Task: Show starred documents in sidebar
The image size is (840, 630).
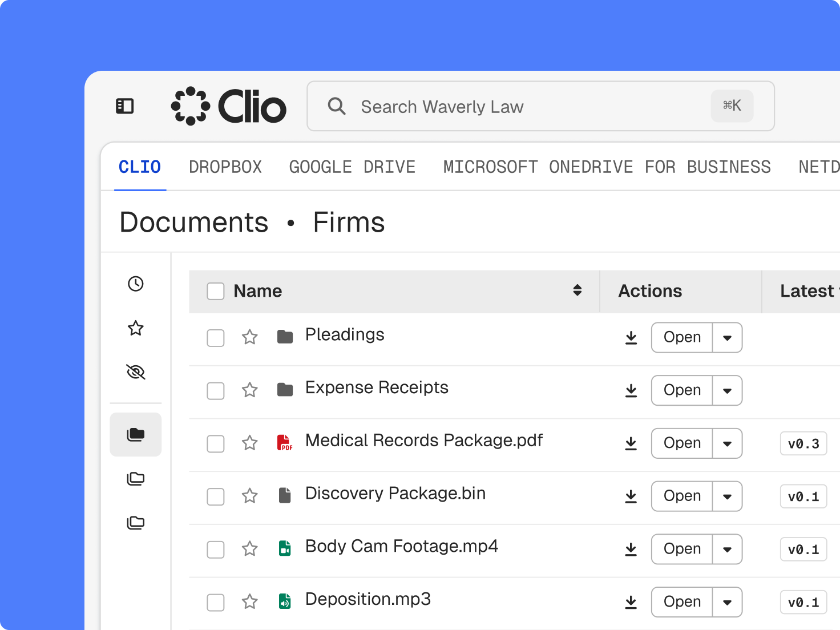Action: pos(136,328)
